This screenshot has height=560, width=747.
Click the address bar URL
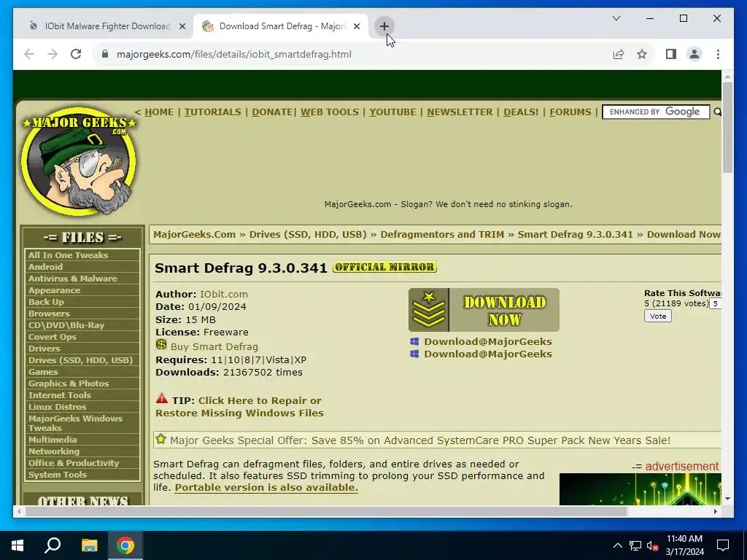point(234,54)
